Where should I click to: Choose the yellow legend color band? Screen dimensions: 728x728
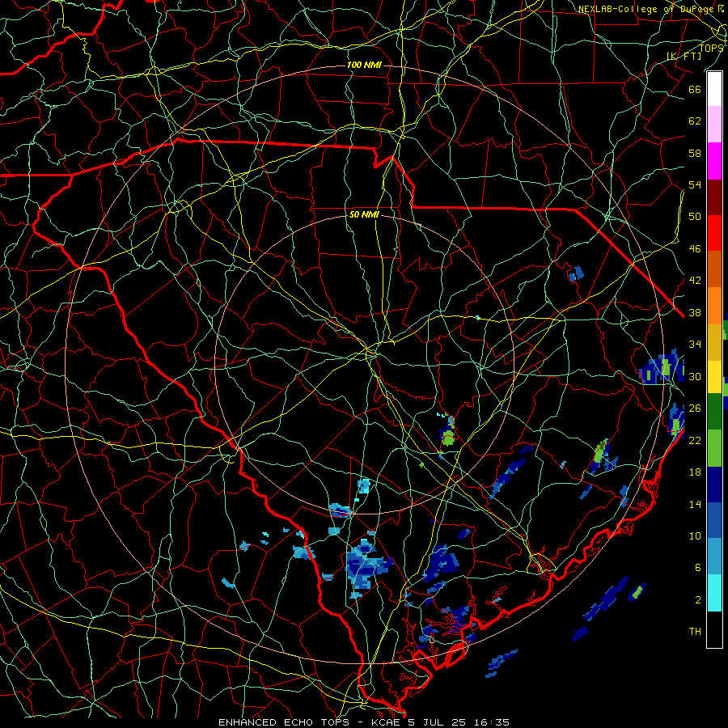tap(714, 377)
